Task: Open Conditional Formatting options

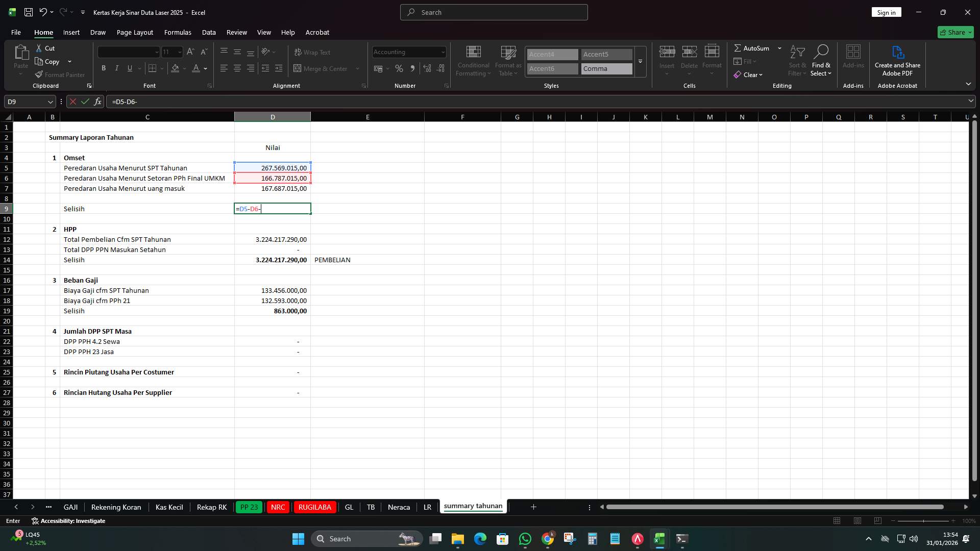Action: tap(473, 60)
